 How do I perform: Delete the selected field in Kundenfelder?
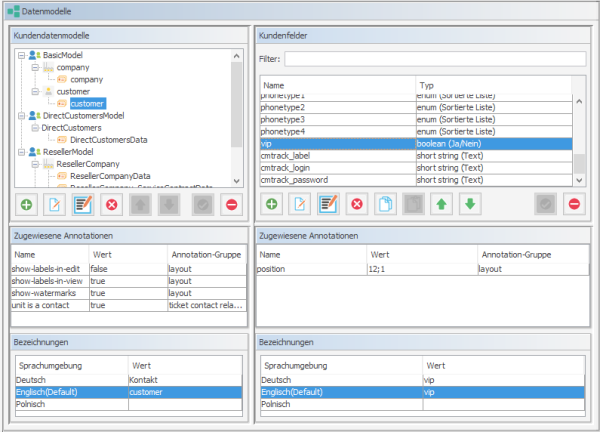356,204
